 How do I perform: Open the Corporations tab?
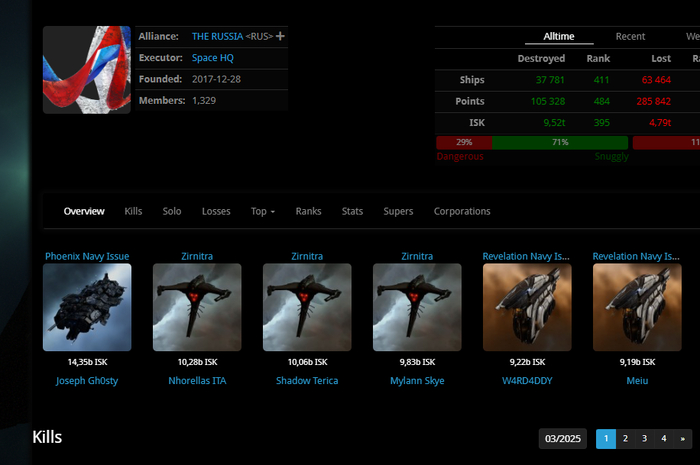pyautogui.click(x=462, y=212)
